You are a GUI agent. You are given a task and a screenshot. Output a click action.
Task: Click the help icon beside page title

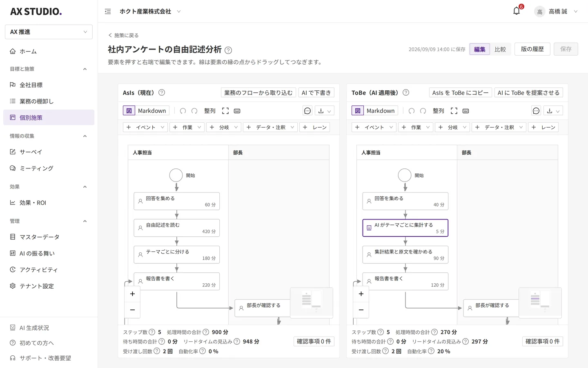point(228,50)
